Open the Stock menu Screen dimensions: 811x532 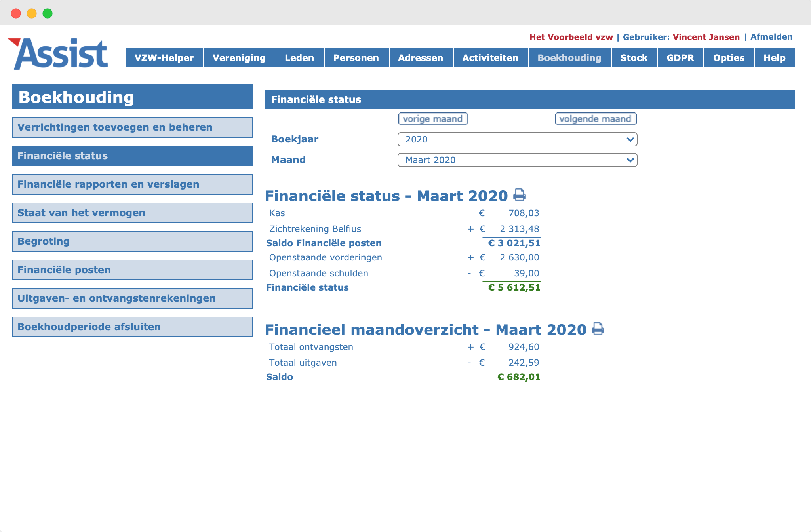coord(634,58)
